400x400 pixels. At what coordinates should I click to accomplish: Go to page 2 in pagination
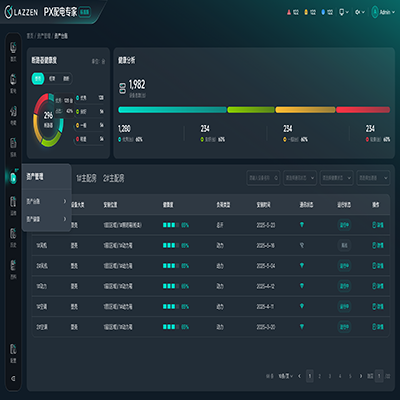(319, 376)
